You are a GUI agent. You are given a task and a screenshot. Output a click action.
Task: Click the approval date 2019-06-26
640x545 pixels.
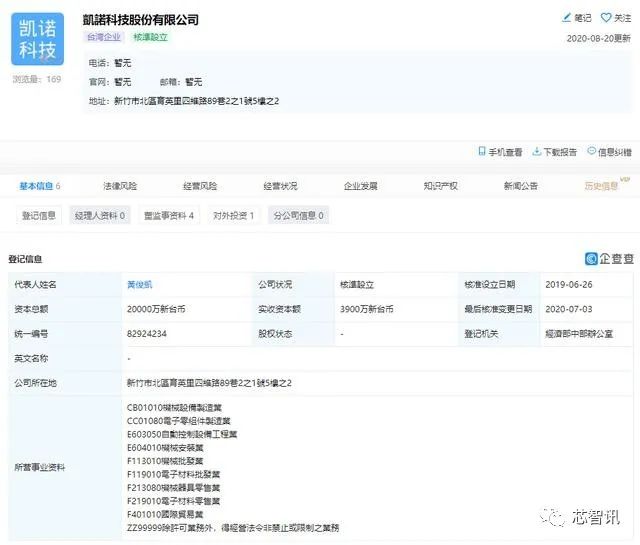pos(569,285)
